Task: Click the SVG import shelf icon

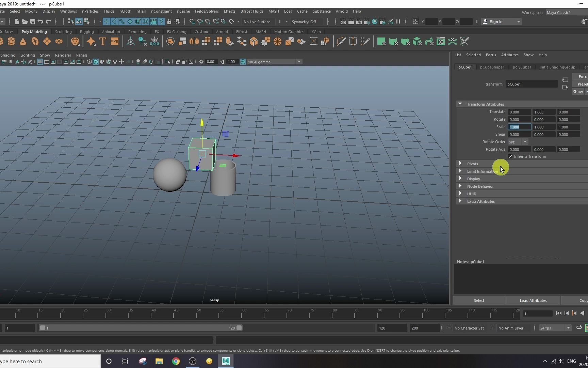Action: point(115,42)
